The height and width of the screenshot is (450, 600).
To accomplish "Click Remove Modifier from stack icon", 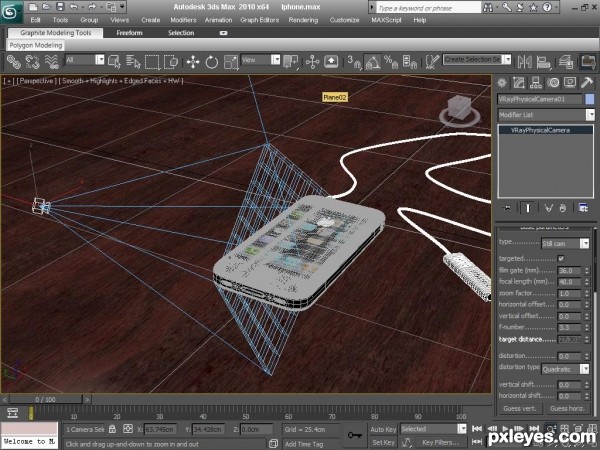I will point(562,208).
